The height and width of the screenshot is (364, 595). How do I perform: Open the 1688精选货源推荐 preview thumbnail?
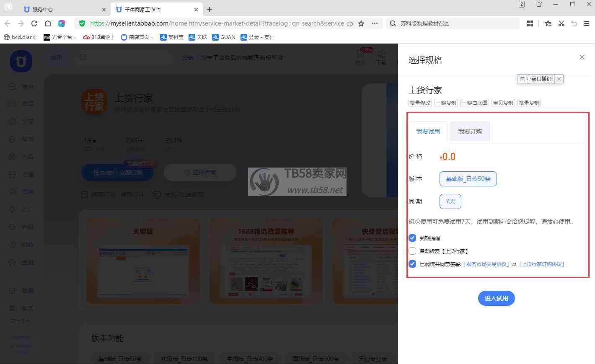[266, 261]
